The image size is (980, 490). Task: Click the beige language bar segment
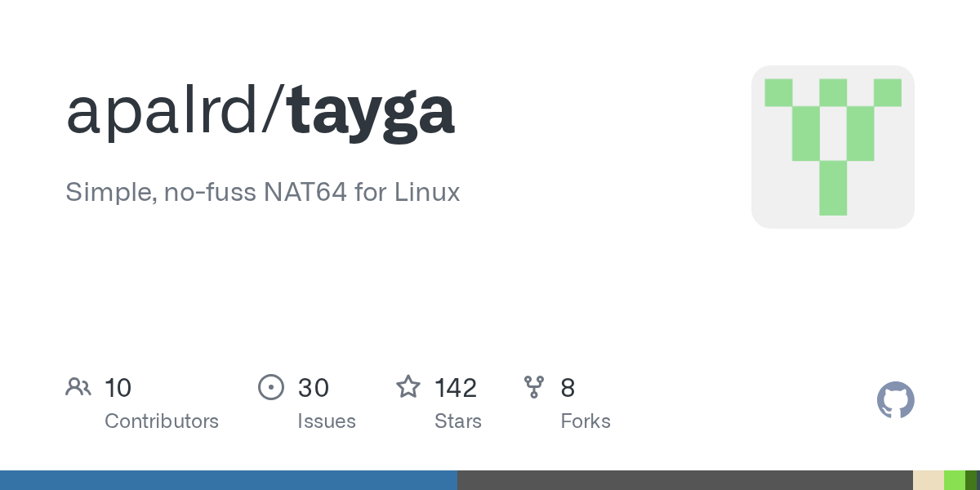(x=928, y=480)
